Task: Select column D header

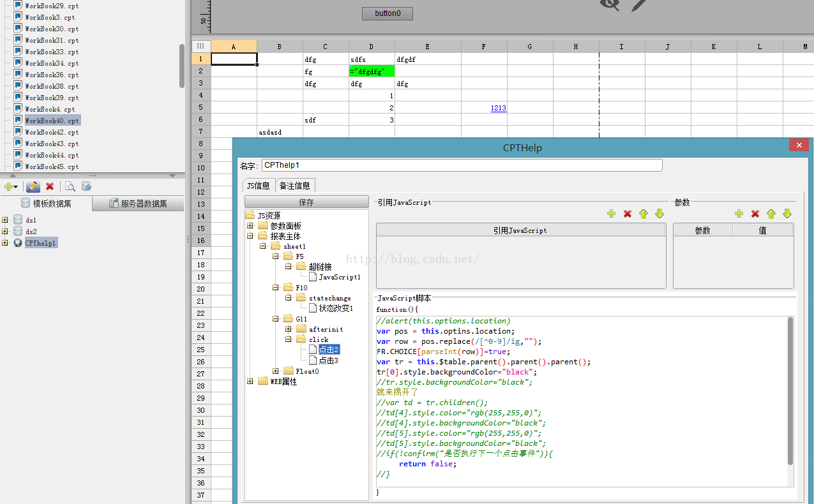Action: pos(372,47)
